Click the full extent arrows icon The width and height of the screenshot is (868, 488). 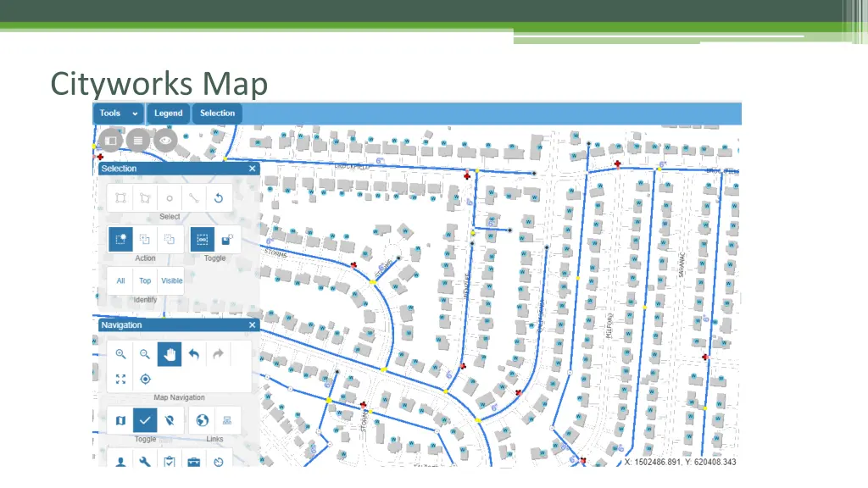[x=120, y=379]
